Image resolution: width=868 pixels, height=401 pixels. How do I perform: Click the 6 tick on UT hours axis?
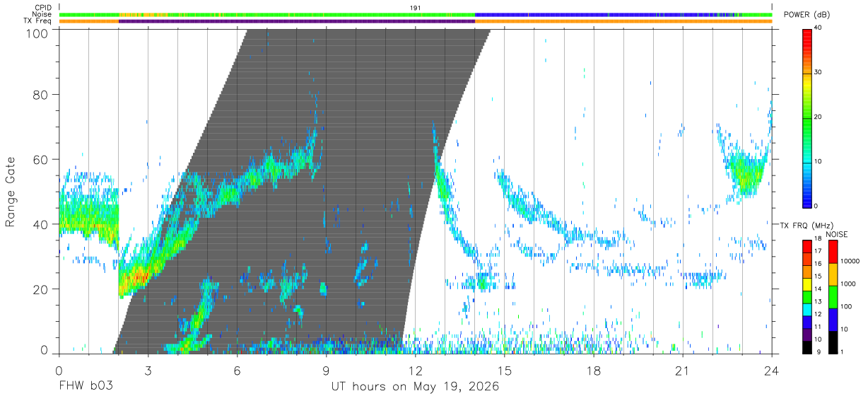click(x=237, y=370)
